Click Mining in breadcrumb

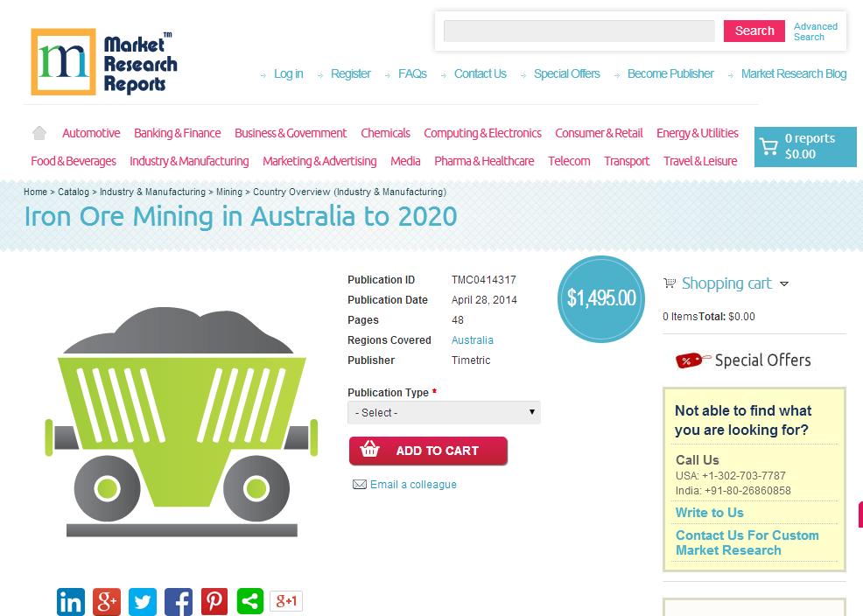pyautogui.click(x=229, y=192)
